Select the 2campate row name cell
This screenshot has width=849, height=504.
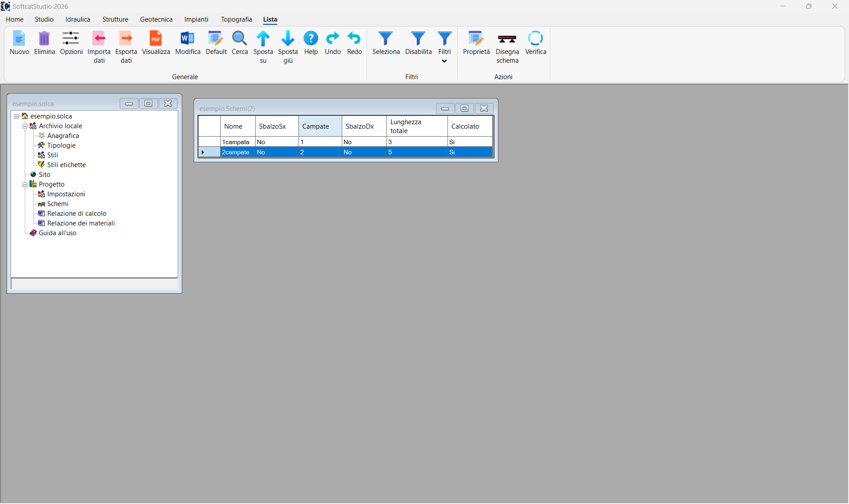(238, 152)
